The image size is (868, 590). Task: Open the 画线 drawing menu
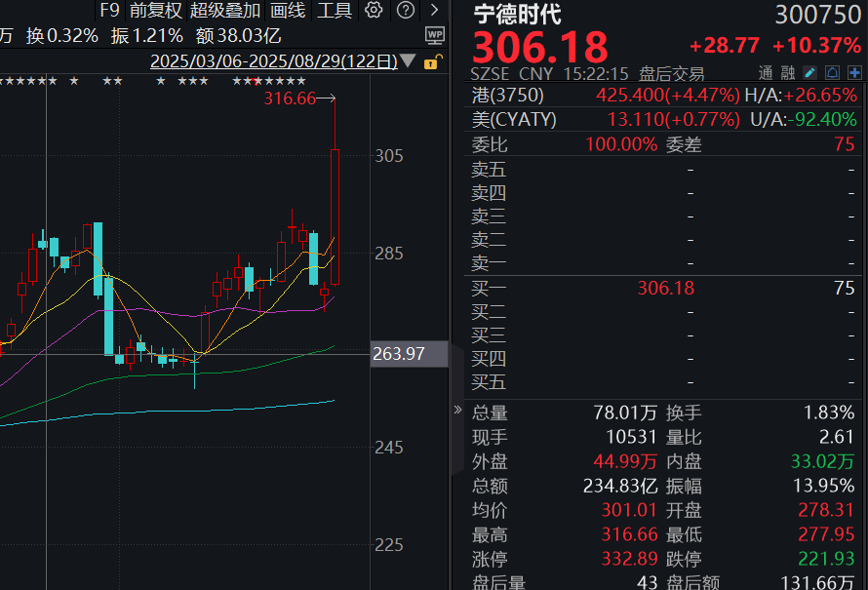(x=288, y=10)
